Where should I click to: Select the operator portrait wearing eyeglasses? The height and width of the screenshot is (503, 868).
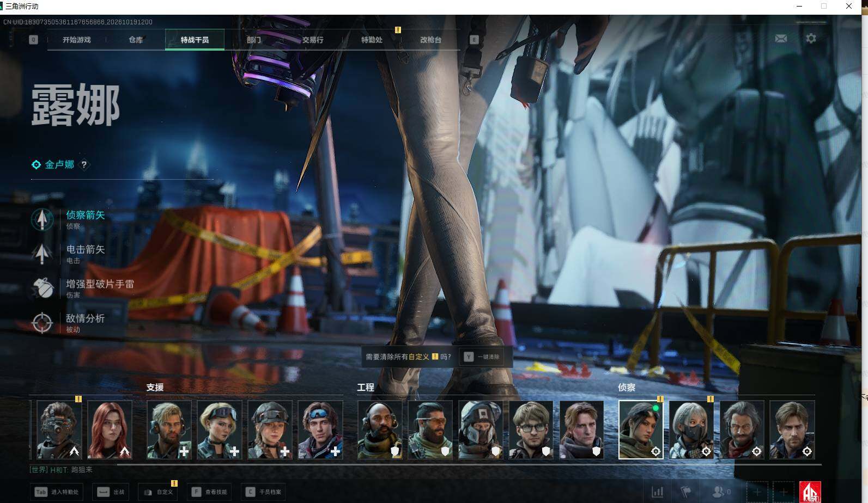[x=531, y=430]
